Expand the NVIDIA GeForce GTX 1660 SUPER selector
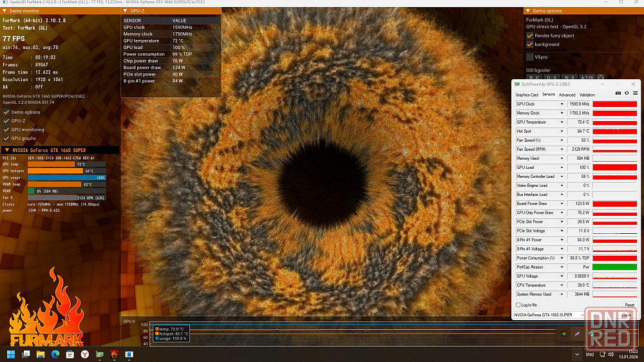Viewport: 644px width, 362px height. coord(582,315)
